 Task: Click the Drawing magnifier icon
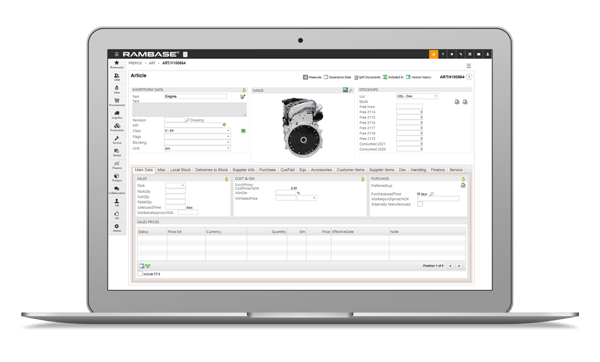pos(188,120)
